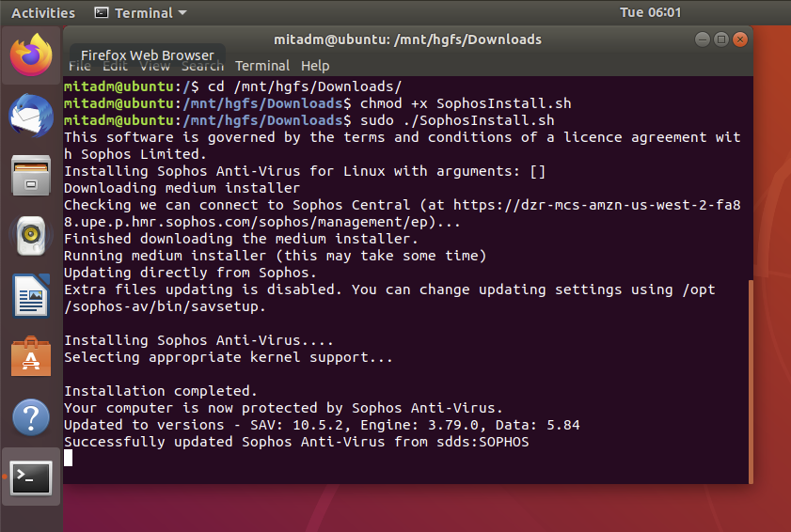Viewport: 791px width, 532px height.
Task: Open the Search menu in Terminal
Action: (202, 66)
